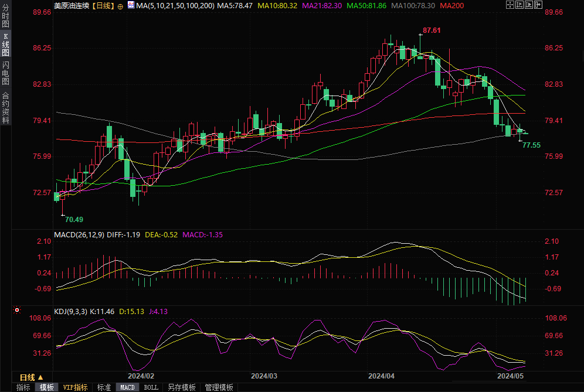Switch to the BOLL template
The image size is (584, 392).
pos(151,387)
